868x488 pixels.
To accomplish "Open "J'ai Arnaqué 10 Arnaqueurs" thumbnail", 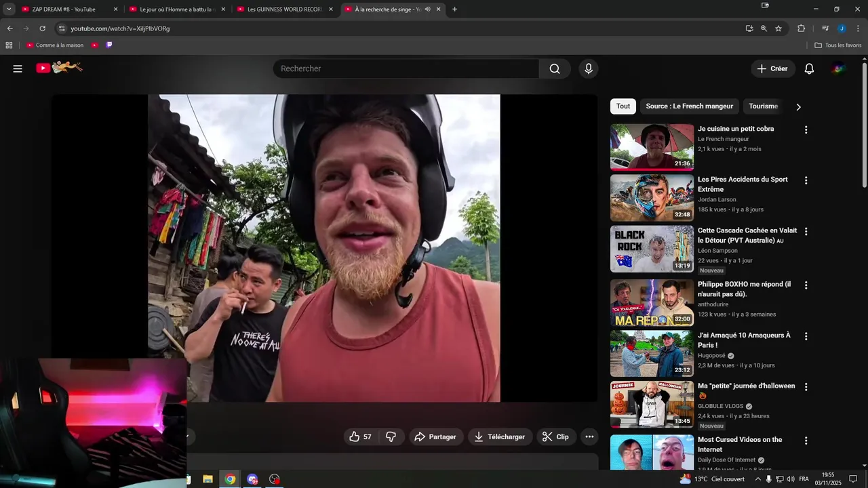I will click(x=652, y=353).
